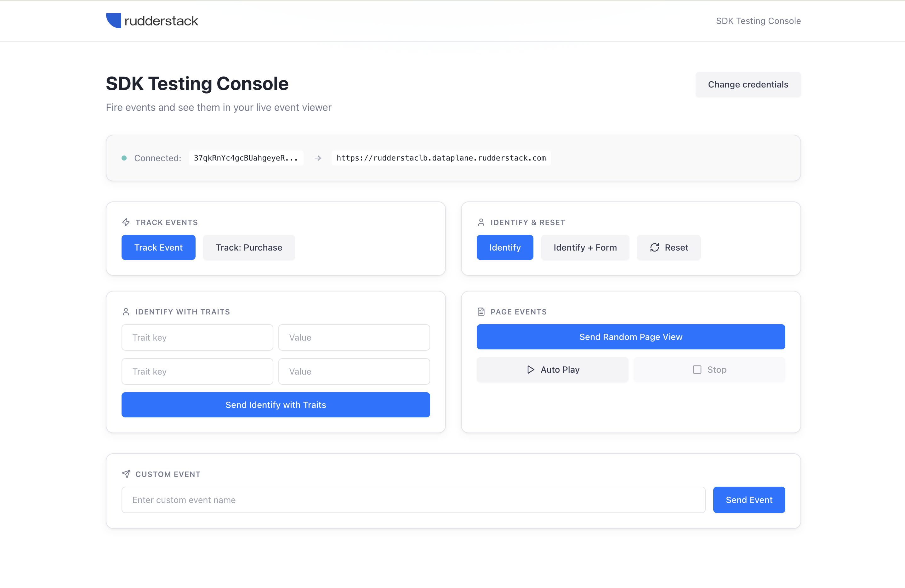Click the paper plane icon beside Custom Event

[x=125, y=474]
